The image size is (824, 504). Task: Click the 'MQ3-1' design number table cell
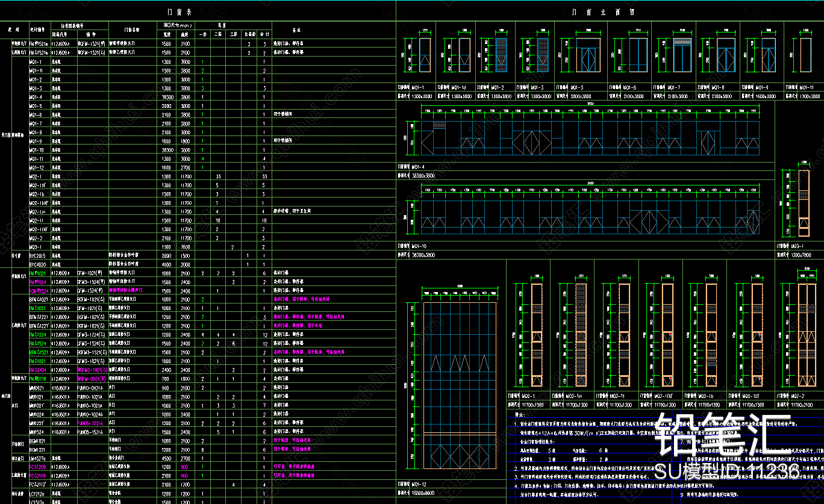tap(36, 247)
